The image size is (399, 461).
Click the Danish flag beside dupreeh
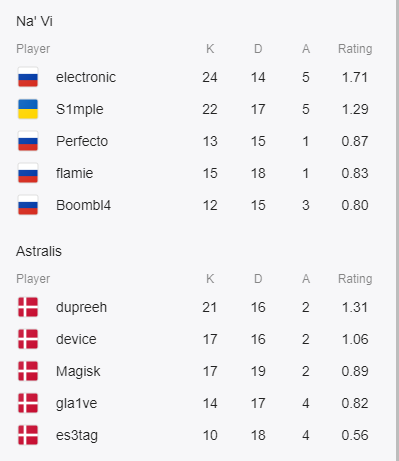click(x=28, y=307)
